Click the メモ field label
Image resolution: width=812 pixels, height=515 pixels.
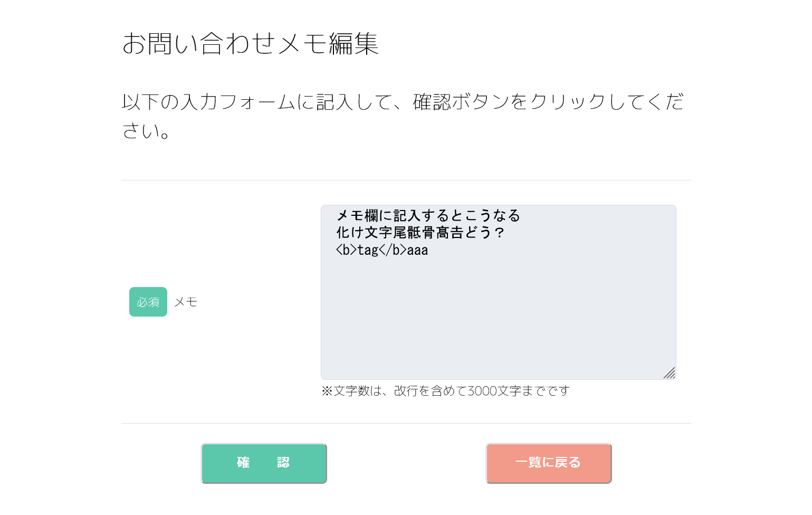tap(186, 302)
